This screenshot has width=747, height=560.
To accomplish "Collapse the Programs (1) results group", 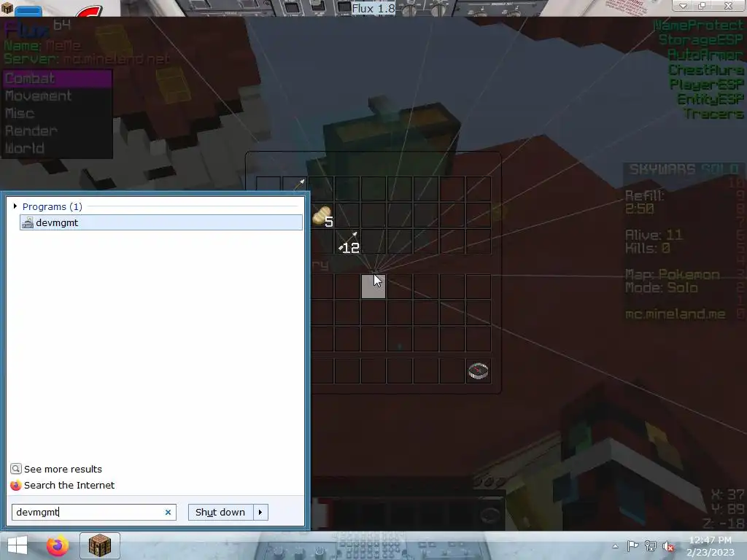I will [x=15, y=206].
